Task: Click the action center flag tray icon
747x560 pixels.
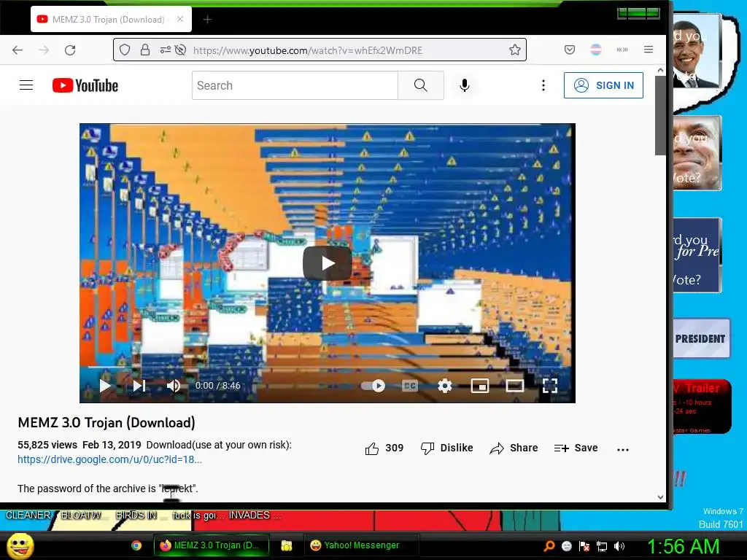Action: (x=584, y=547)
